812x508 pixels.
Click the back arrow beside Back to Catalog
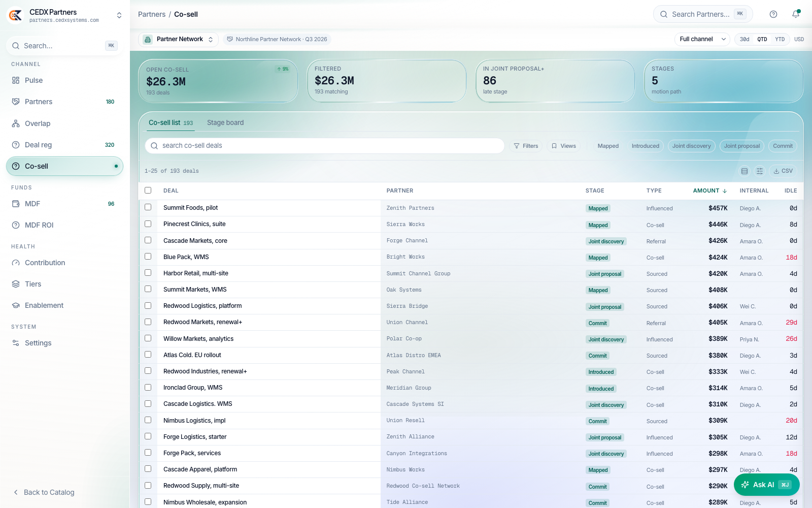coord(16,492)
